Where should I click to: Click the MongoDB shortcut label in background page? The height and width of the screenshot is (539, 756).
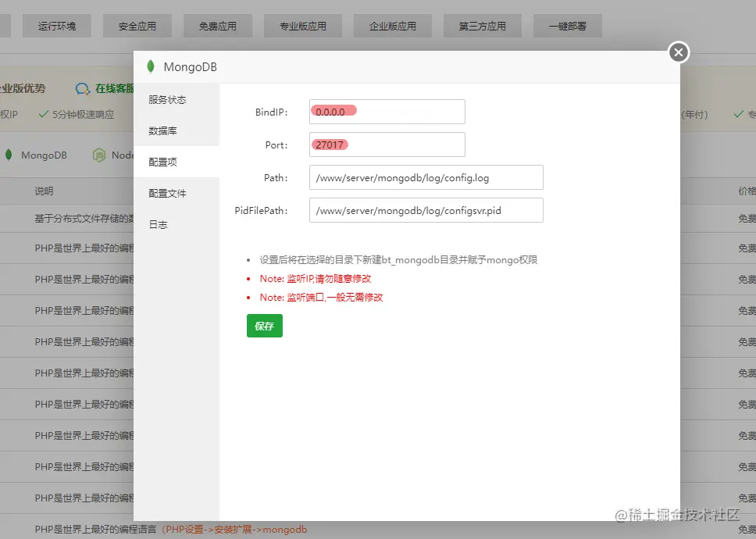click(x=44, y=155)
